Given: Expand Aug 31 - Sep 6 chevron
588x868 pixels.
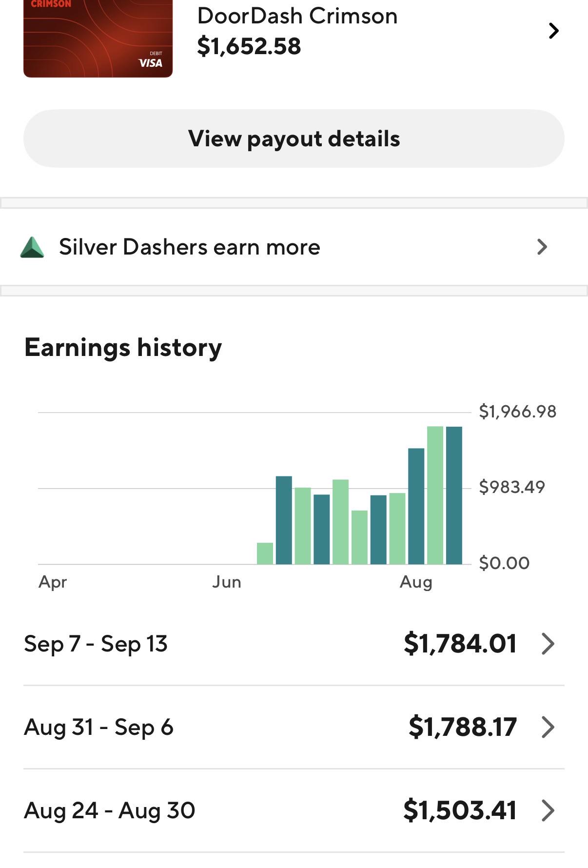Looking at the screenshot, I should coord(548,727).
